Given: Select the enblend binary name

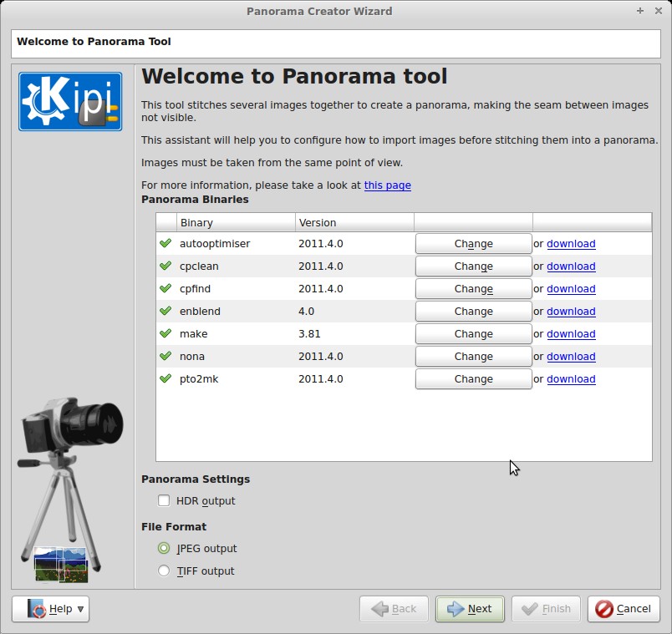Looking at the screenshot, I should (200, 312).
